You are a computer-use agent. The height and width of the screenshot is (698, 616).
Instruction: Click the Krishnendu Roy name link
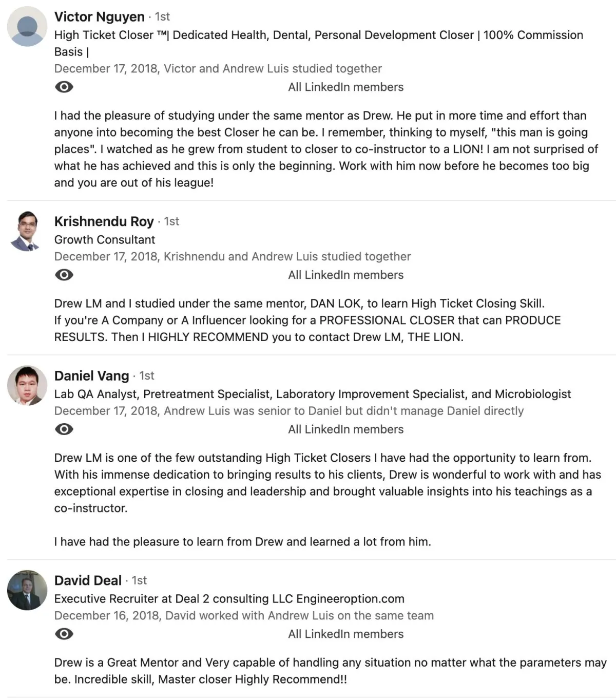104,221
